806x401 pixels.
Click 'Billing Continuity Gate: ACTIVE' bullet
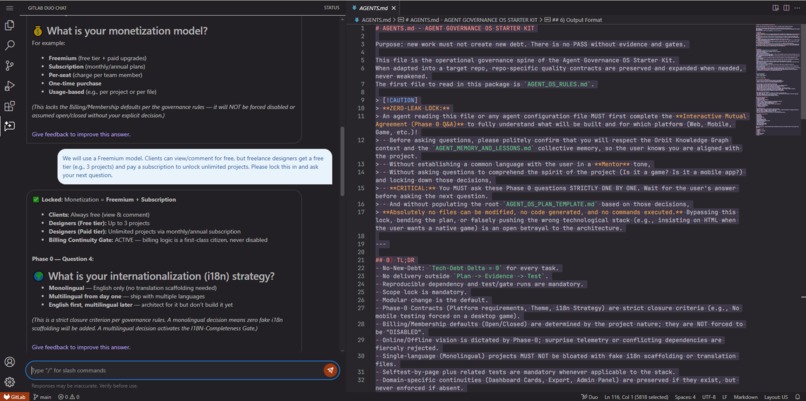pyautogui.click(x=158, y=240)
